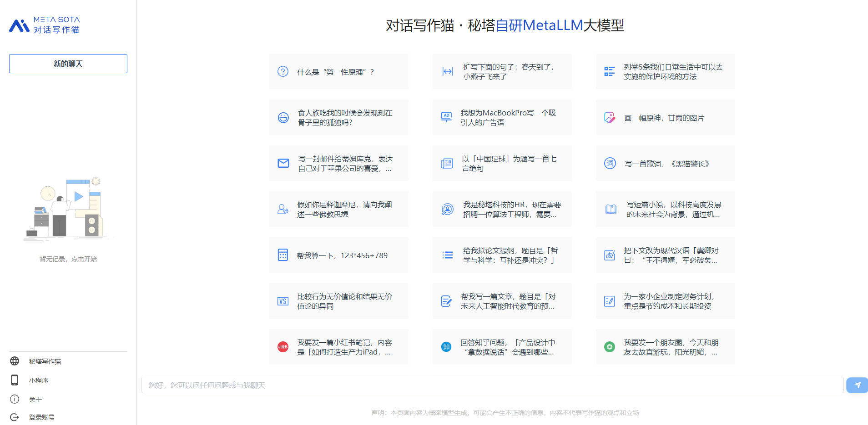Click the empty history illustration

tap(68, 209)
